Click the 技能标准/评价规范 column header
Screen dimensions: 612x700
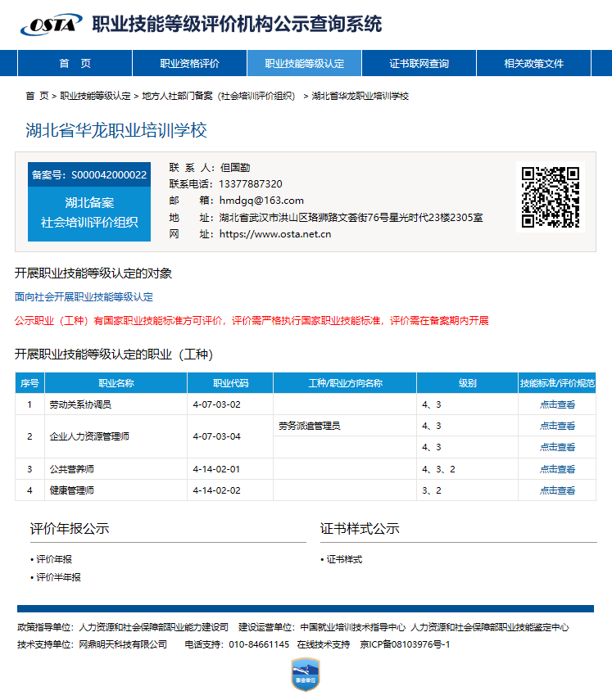(557, 383)
